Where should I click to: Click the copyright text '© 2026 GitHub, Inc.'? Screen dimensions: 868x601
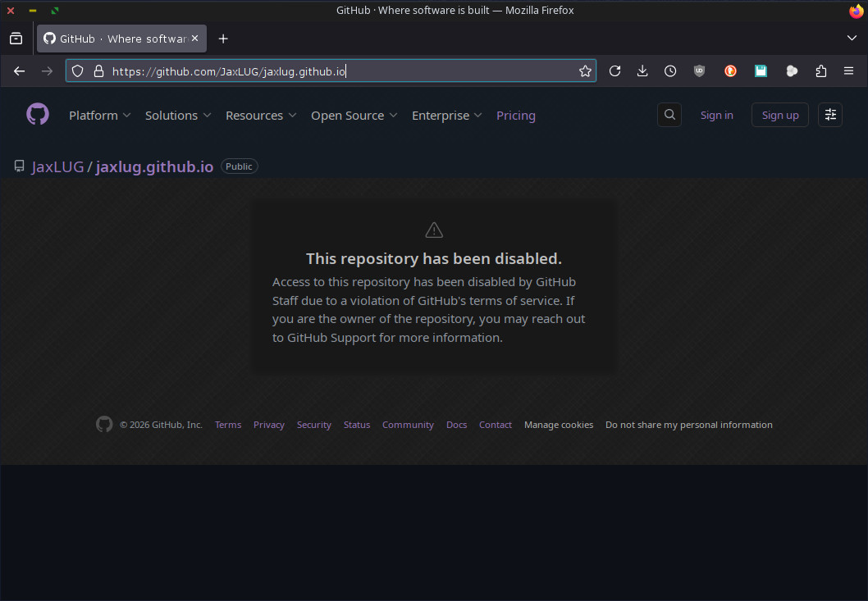[x=161, y=425]
